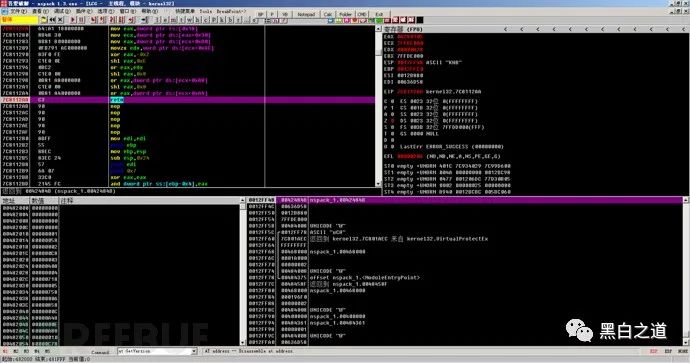
Task: Open Patches window with P letter icon
Action: click(x=213, y=20)
